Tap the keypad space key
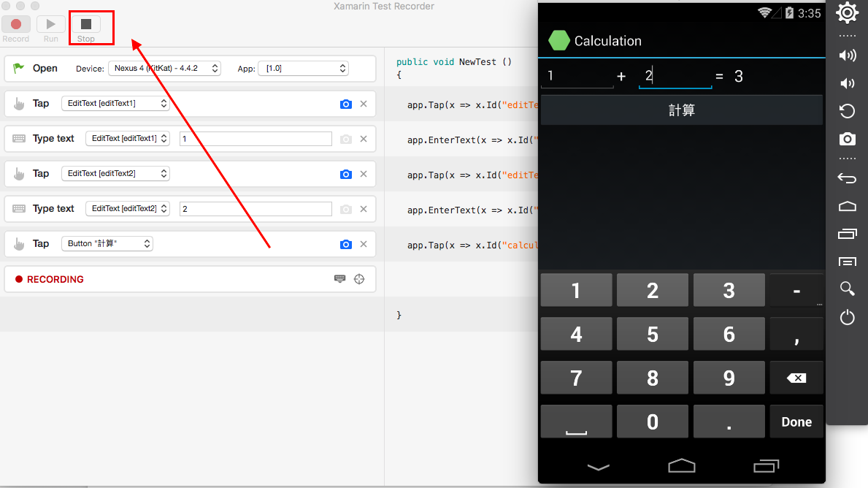The height and width of the screenshot is (488, 868). 576,422
